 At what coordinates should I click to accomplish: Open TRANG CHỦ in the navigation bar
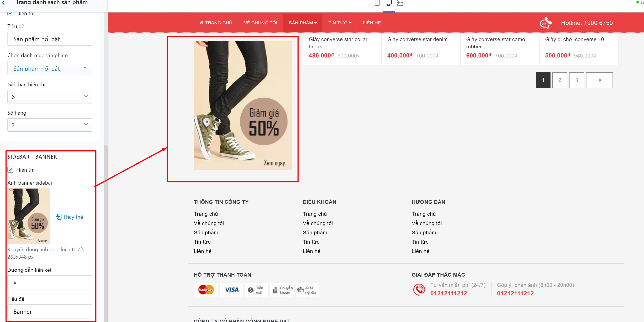click(x=216, y=23)
